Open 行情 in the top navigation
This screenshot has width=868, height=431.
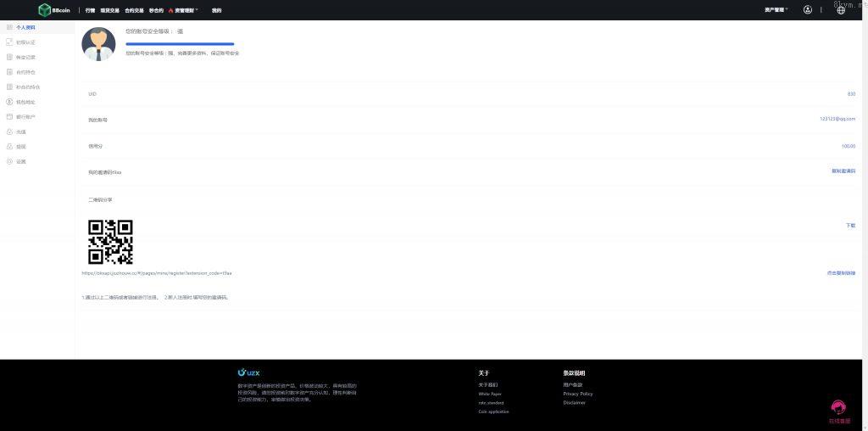[x=90, y=10]
